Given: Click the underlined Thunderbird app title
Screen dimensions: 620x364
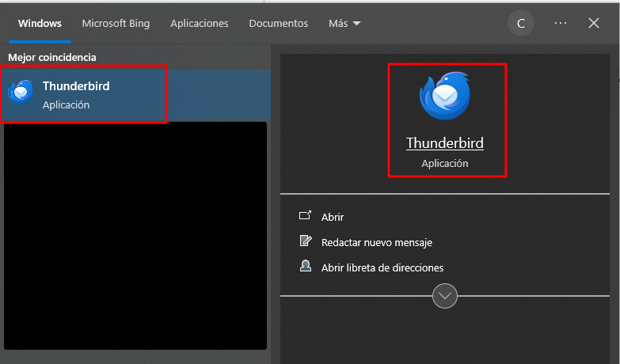Looking at the screenshot, I should [445, 143].
